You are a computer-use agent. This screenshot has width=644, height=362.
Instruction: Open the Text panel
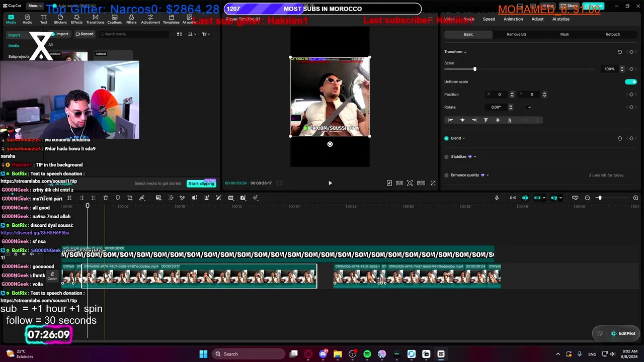point(44,19)
